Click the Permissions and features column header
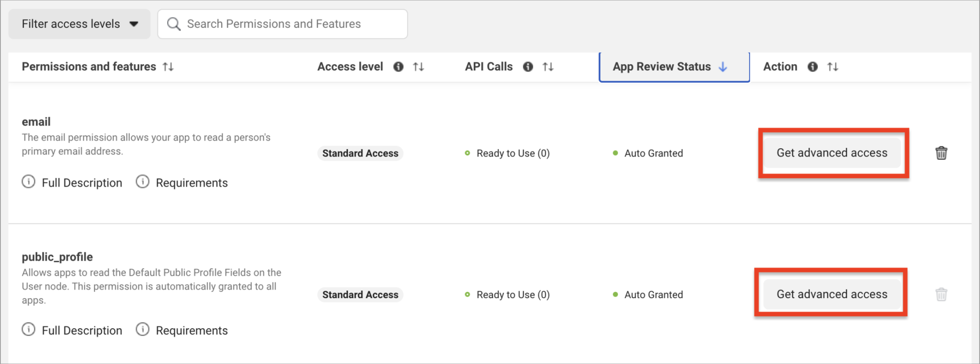Screen dimensions: 980x364 89,67
